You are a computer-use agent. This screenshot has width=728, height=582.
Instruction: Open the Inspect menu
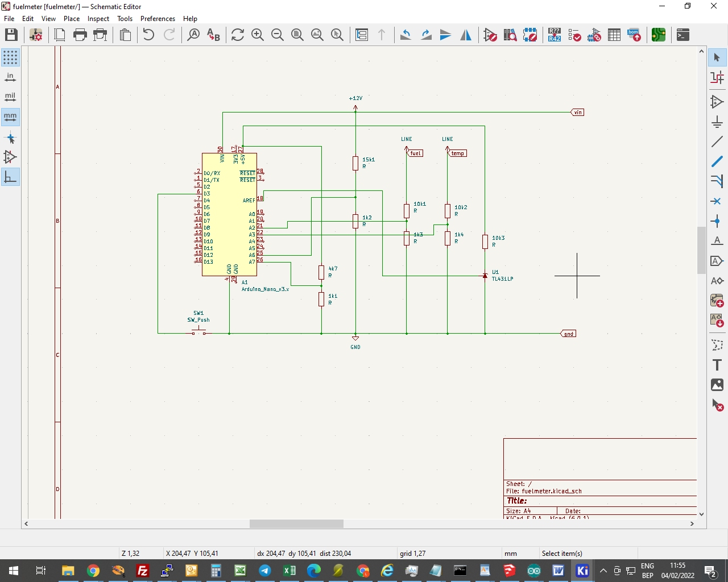98,19
